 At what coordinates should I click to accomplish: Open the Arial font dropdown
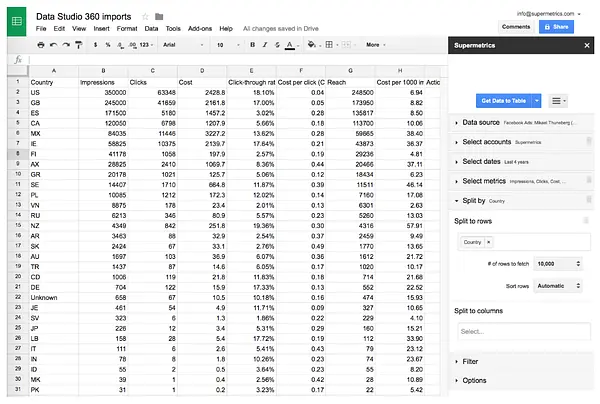coord(183,45)
